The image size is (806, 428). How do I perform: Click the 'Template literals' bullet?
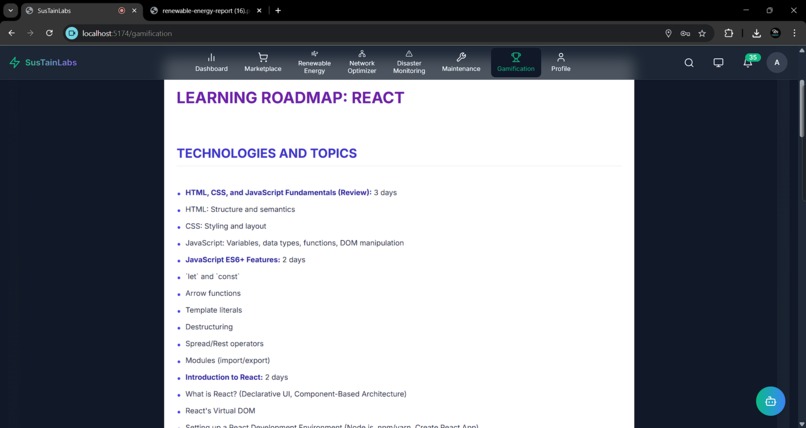click(213, 310)
